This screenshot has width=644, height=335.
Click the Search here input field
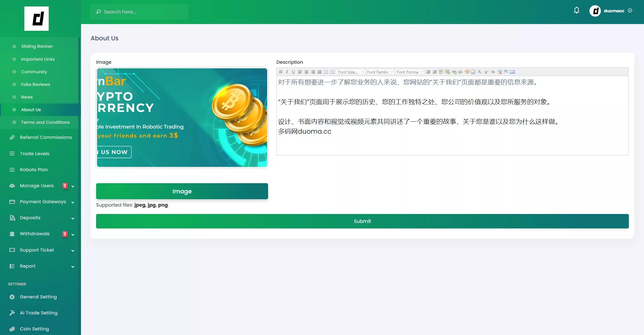click(x=139, y=12)
